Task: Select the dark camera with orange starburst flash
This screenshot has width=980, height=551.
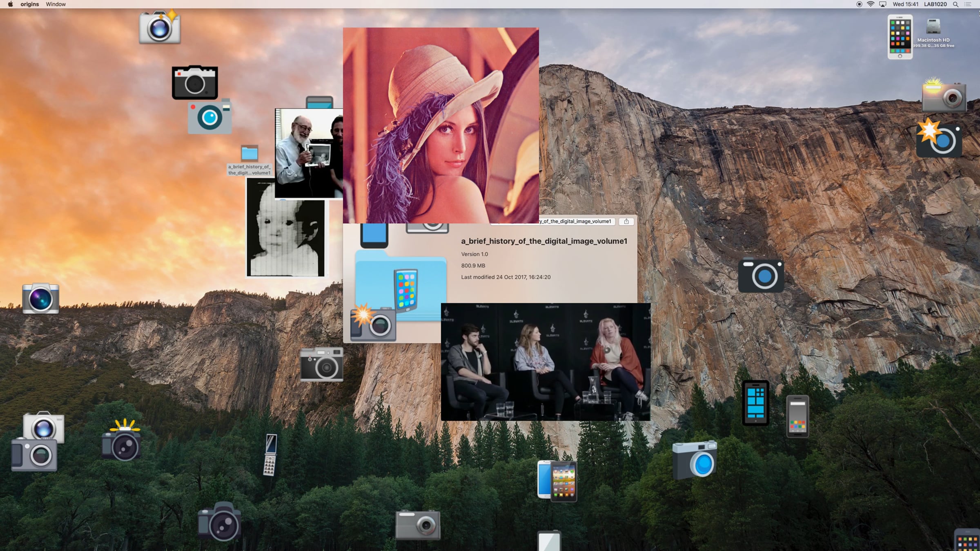Action: tap(939, 139)
